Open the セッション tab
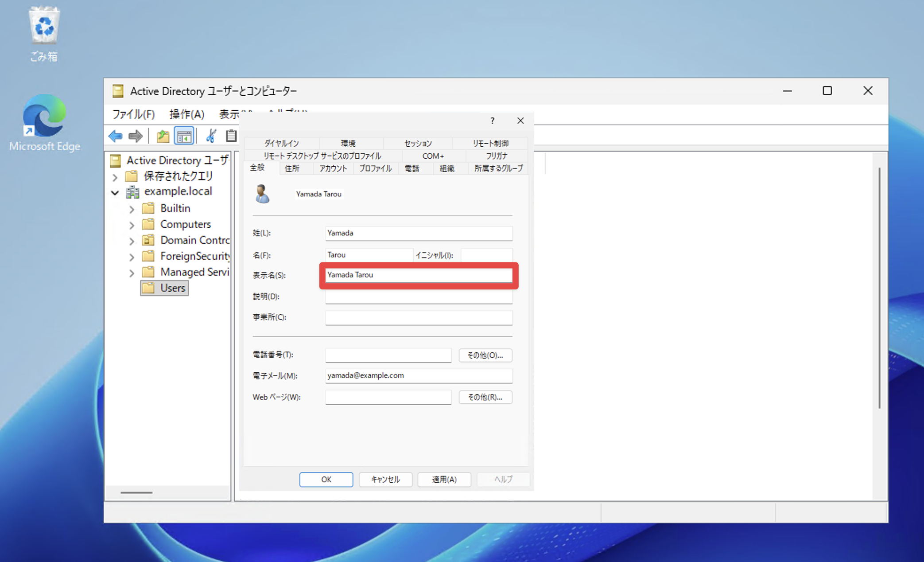Viewport: 924px width, 562px height. 418,143
